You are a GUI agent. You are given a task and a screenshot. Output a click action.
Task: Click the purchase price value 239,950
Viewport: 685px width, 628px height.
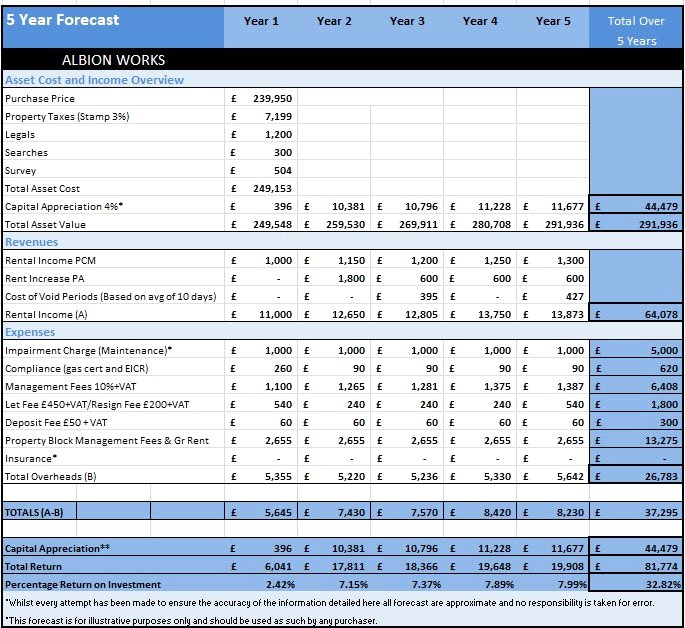(272, 99)
